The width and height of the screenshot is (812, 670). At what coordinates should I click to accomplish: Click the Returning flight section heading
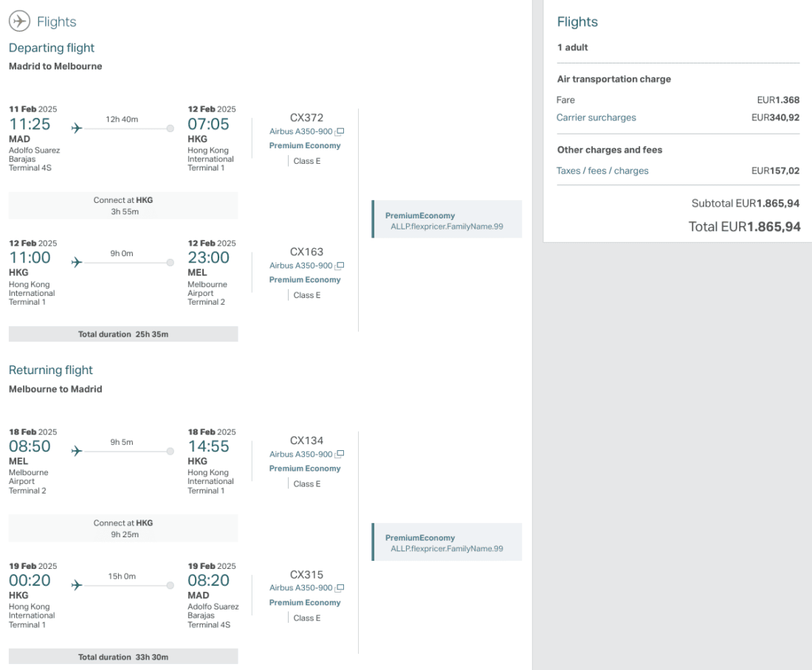[x=51, y=370]
